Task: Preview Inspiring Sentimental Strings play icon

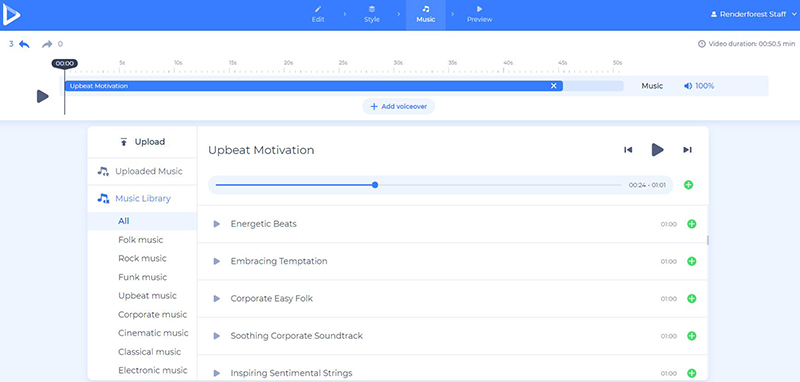Action: 216,373
